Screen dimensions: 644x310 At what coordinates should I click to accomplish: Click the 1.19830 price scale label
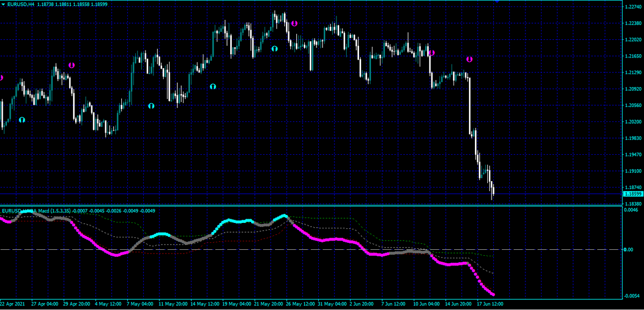pos(633,138)
